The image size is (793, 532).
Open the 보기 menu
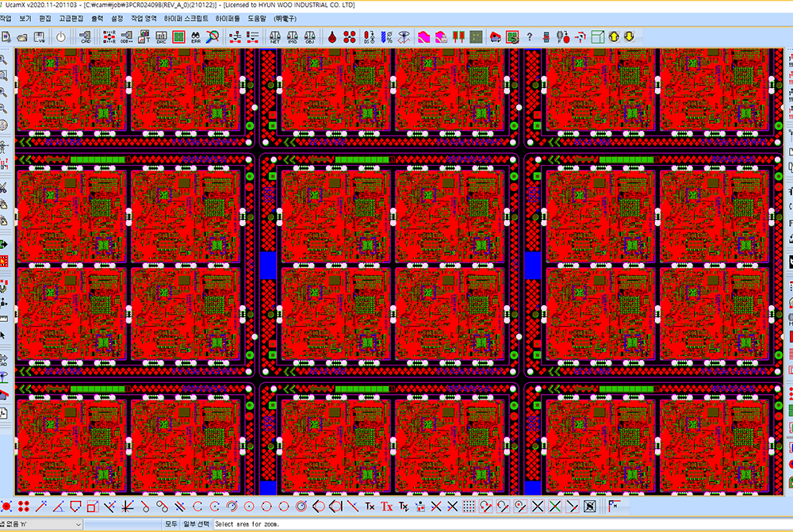click(x=25, y=19)
